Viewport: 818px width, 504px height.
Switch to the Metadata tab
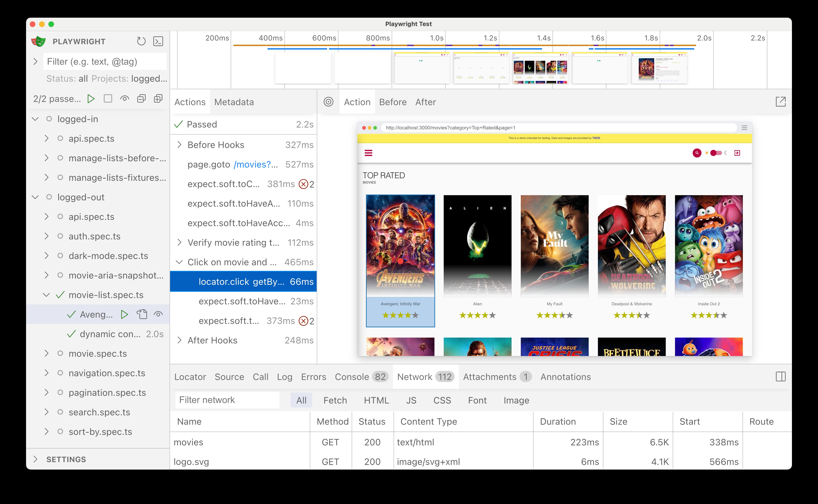[234, 102]
